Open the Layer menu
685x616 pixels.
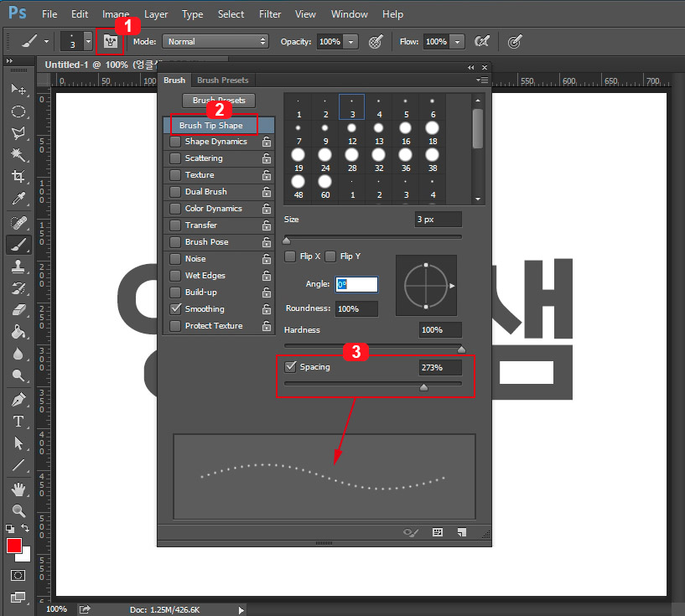(156, 14)
